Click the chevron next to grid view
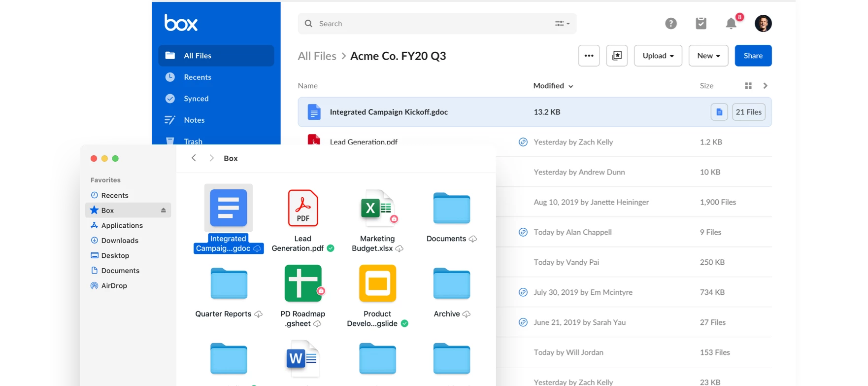The height and width of the screenshot is (386, 868). click(x=765, y=86)
